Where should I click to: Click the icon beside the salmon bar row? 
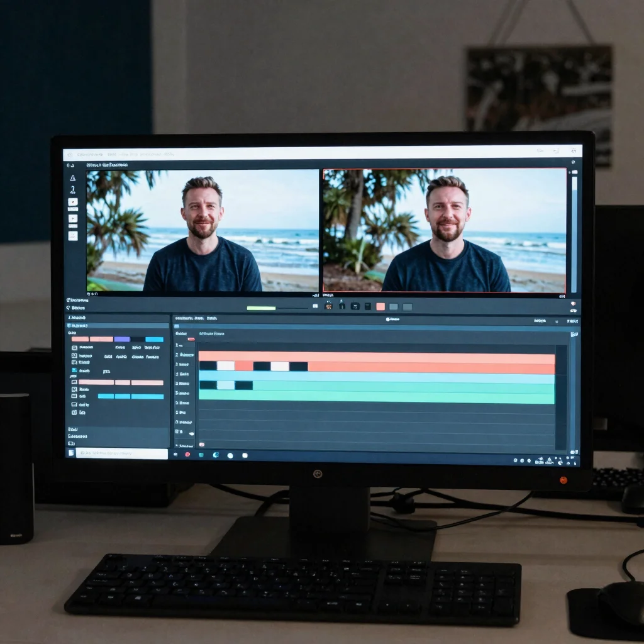[74, 382]
